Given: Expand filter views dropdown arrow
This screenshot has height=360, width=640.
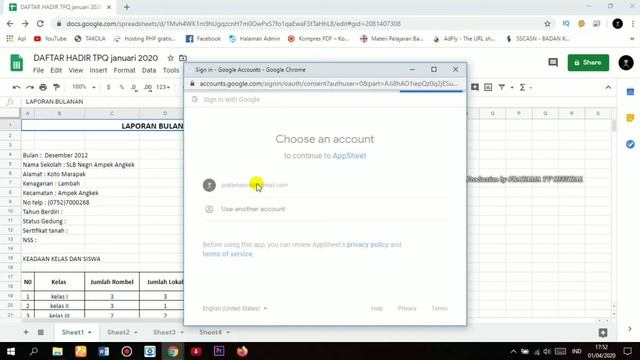Looking at the screenshot, I should (512, 87).
